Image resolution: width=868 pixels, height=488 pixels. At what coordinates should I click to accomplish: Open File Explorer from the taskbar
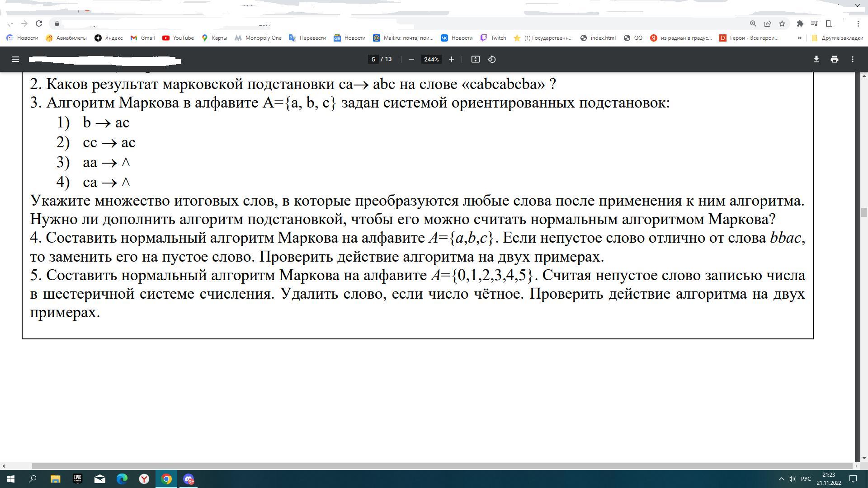click(x=55, y=479)
